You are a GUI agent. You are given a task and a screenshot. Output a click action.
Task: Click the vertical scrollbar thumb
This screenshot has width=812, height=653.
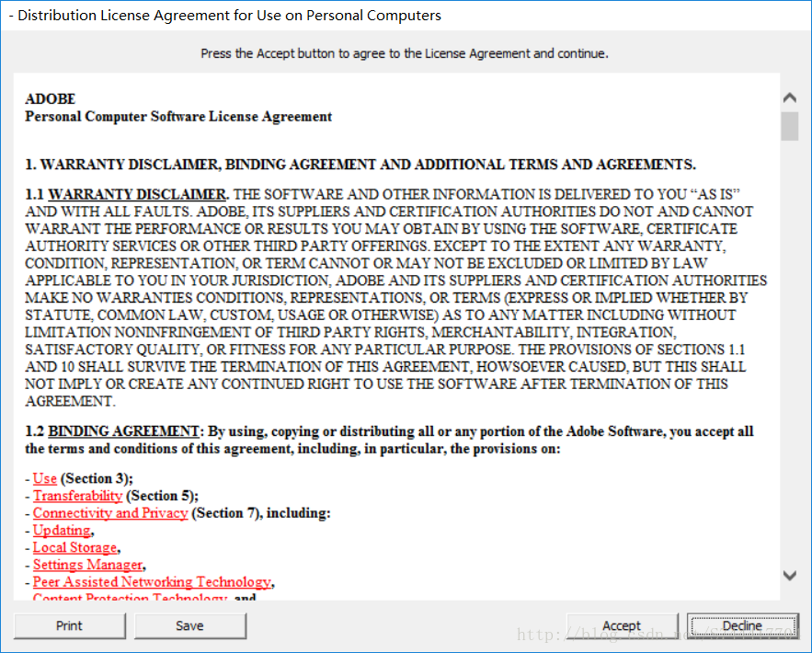pos(789,126)
